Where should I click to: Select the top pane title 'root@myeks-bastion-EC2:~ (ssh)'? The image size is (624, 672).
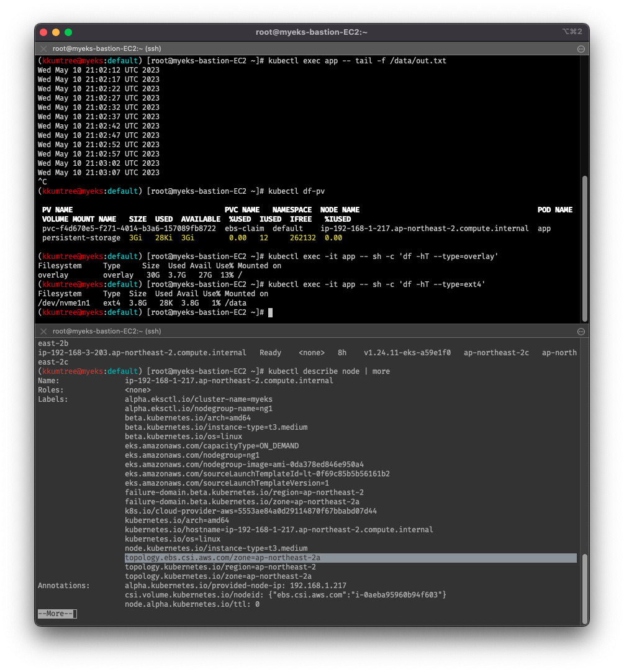tap(107, 49)
